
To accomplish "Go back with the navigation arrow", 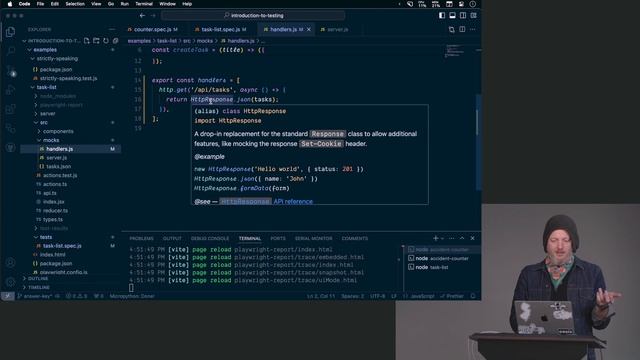I will tap(142, 16).
